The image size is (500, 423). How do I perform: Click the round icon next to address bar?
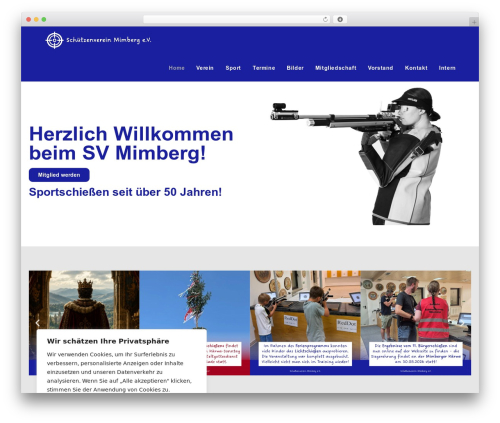click(x=340, y=20)
